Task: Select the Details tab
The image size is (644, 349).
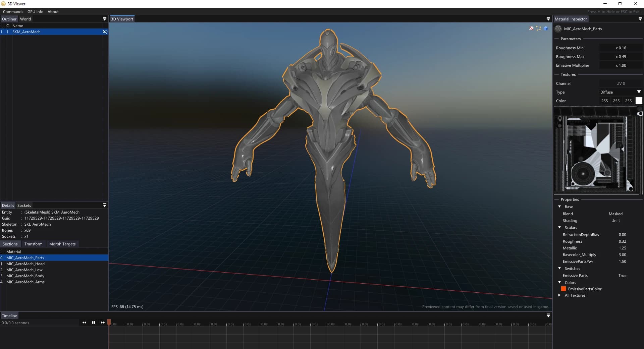Action: pos(8,206)
